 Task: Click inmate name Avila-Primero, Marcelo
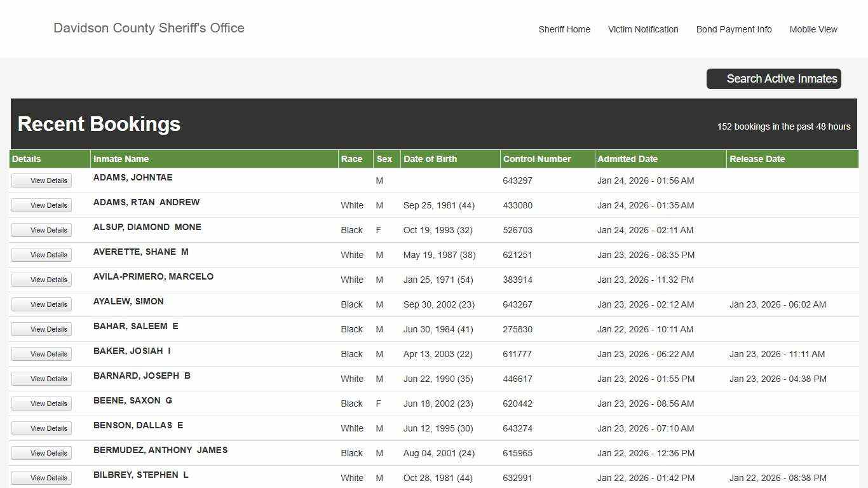153,276
